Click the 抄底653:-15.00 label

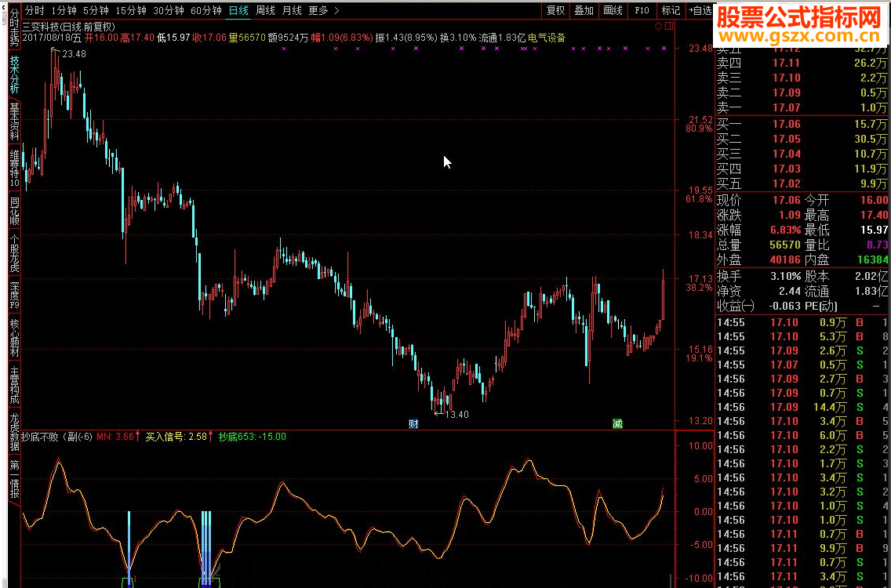pos(253,437)
